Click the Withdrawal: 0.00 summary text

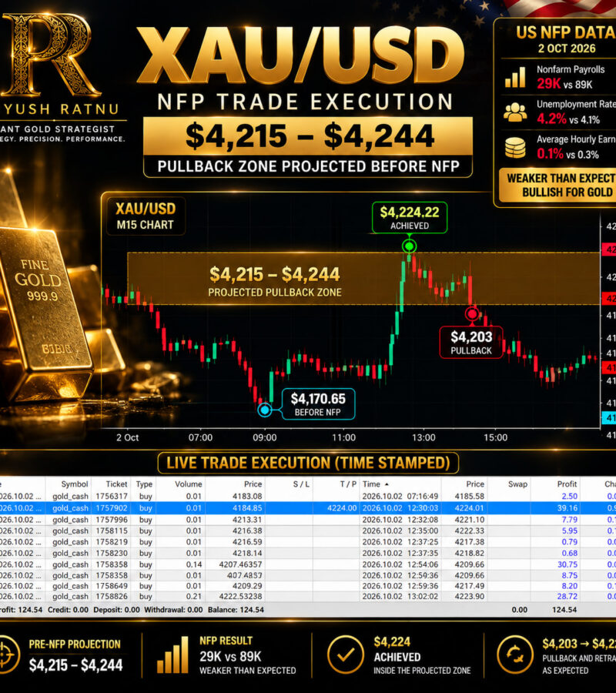(x=173, y=610)
